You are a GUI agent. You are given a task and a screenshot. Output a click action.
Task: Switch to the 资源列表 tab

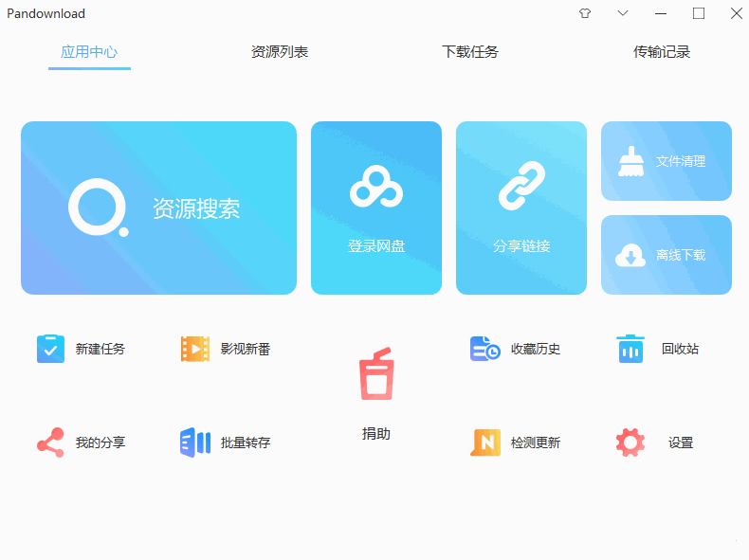280,52
